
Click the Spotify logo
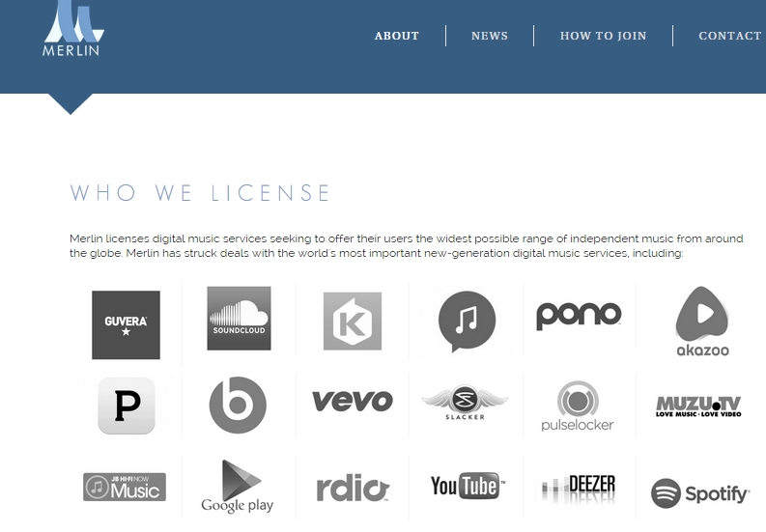(x=699, y=493)
